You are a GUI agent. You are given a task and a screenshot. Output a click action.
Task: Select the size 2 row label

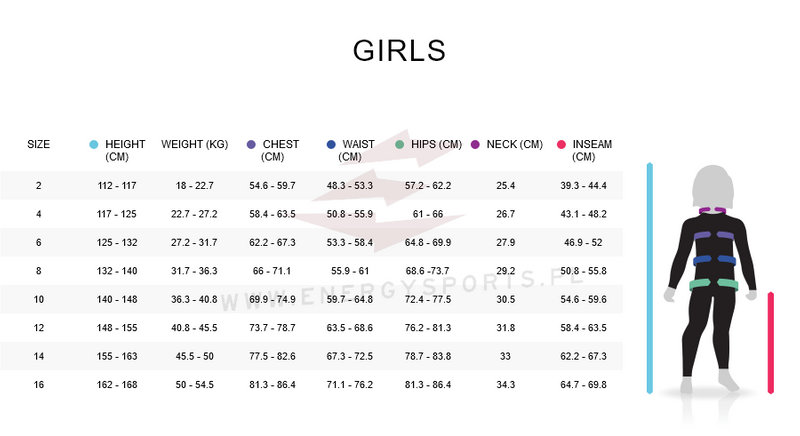39,186
